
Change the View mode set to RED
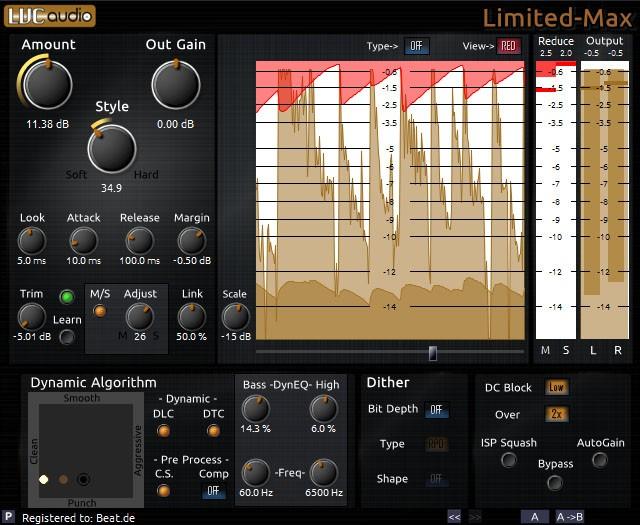coord(509,46)
